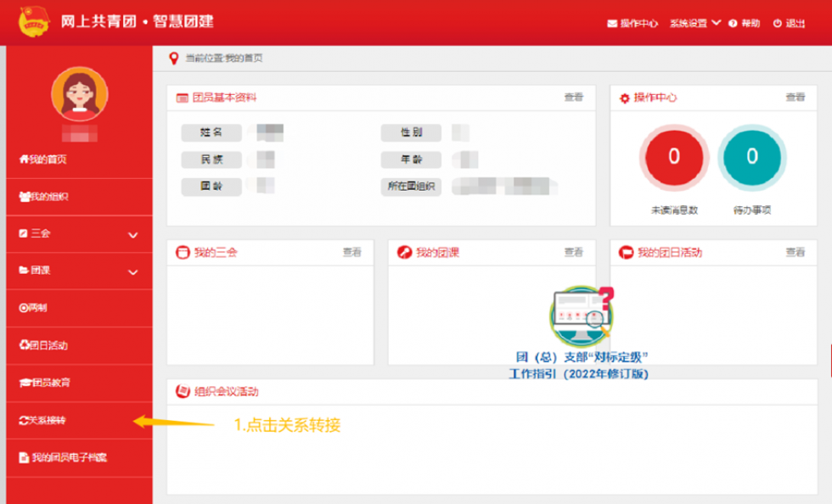Click the location pin icon before 当前位置
Screen dimensions: 832x504
click(x=174, y=59)
